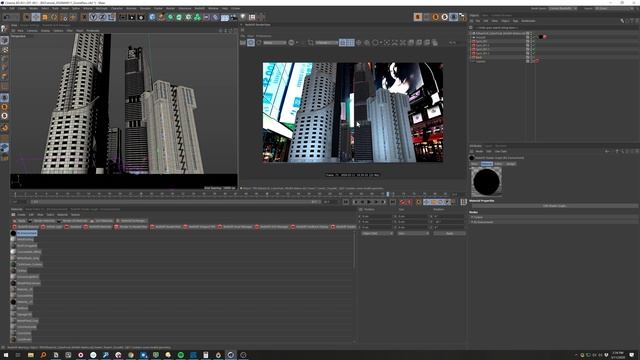Open the Tags menu in Objects panel
Image resolution: width=640 pixels, height=360 pixels.
coord(516,21)
